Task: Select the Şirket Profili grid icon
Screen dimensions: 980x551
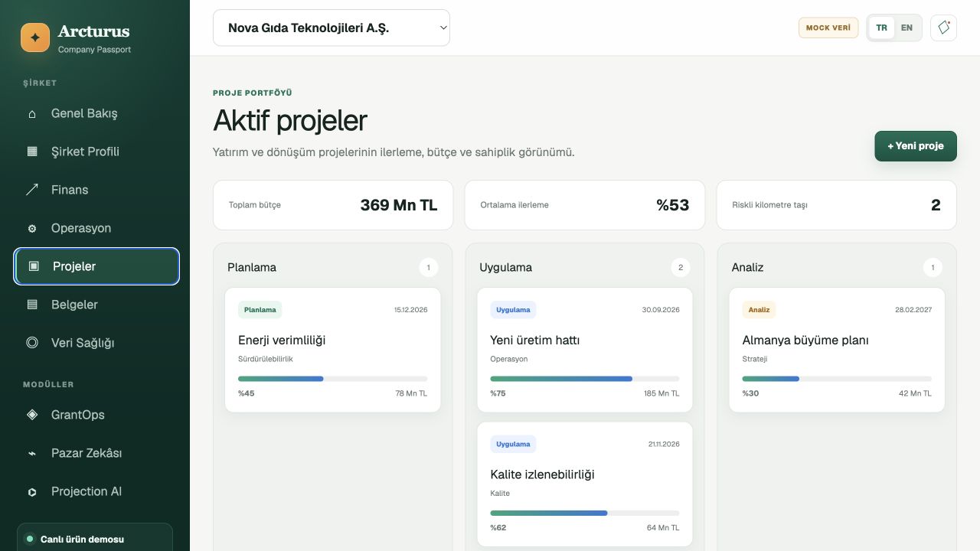Action: [32, 152]
